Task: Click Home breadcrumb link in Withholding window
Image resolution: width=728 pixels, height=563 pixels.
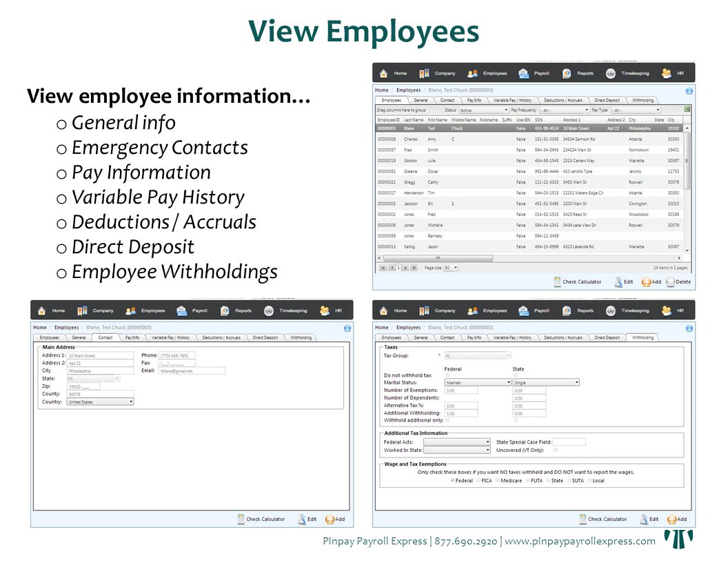Action: pyautogui.click(x=382, y=328)
